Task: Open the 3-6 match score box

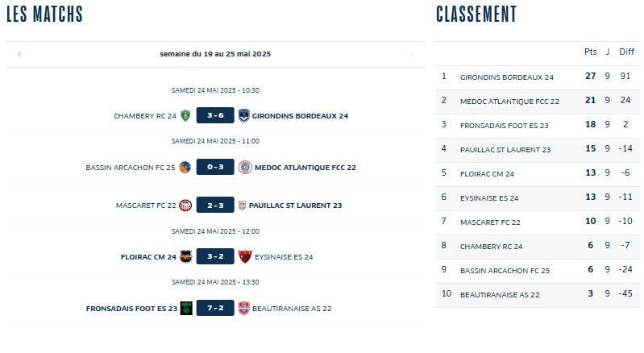Action: [x=215, y=115]
